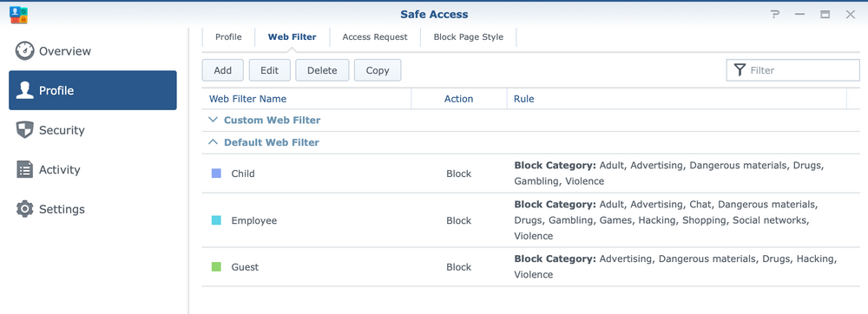Open the Overview gauge icon
The height and width of the screenshot is (314, 868).
pyautogui.click(x=25, y=51)
